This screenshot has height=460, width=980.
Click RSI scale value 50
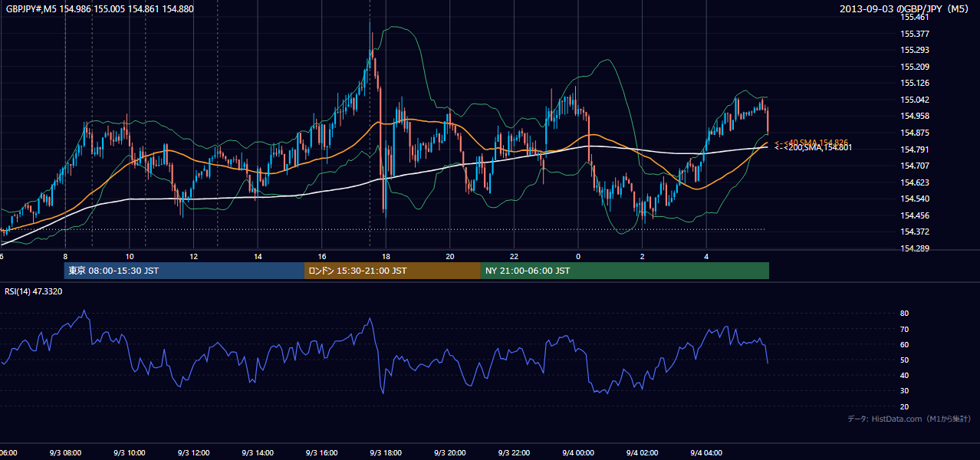pyautogui.click(x=905, y=360)
